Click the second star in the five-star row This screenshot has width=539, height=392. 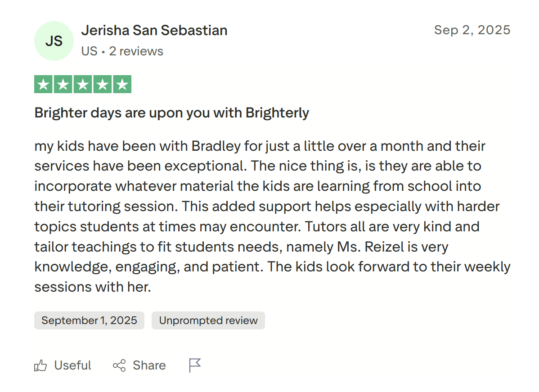[63, 84]
